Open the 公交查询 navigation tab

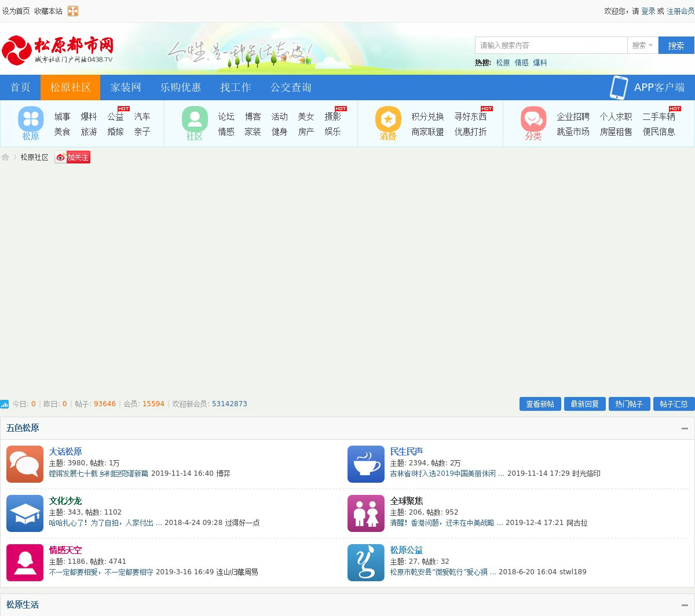click(x=291, y=88)
